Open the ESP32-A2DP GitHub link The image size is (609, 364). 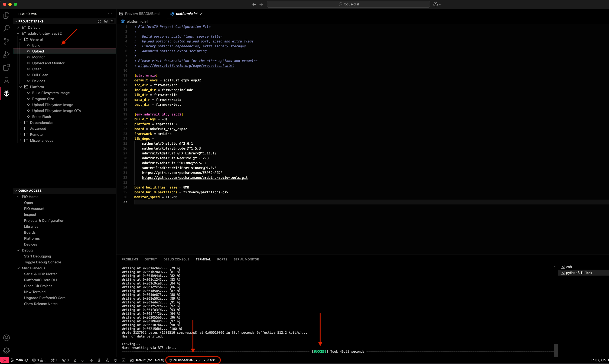[x=182, y=173]
